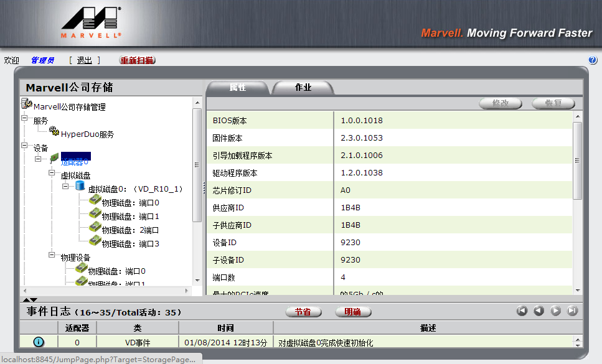Collapse the 虚拟磁盘 tree node

tap(52, 172)
